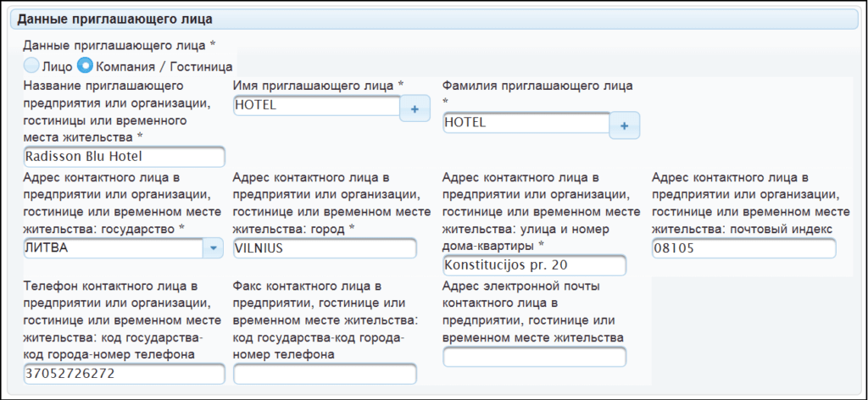Click the plus button beside the first name field
868x400 pixels.
(415, 108)
